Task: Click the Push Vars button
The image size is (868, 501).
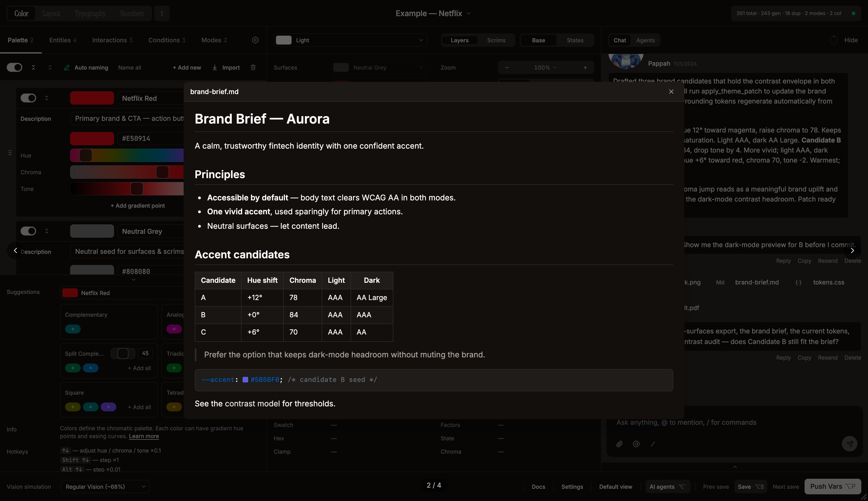Action: [x=833, y=487]
